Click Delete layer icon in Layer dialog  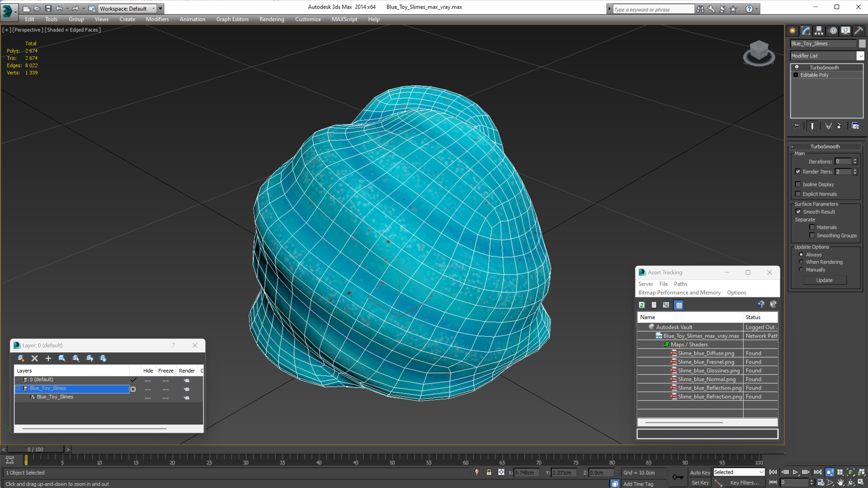click(x=34, y=358)
